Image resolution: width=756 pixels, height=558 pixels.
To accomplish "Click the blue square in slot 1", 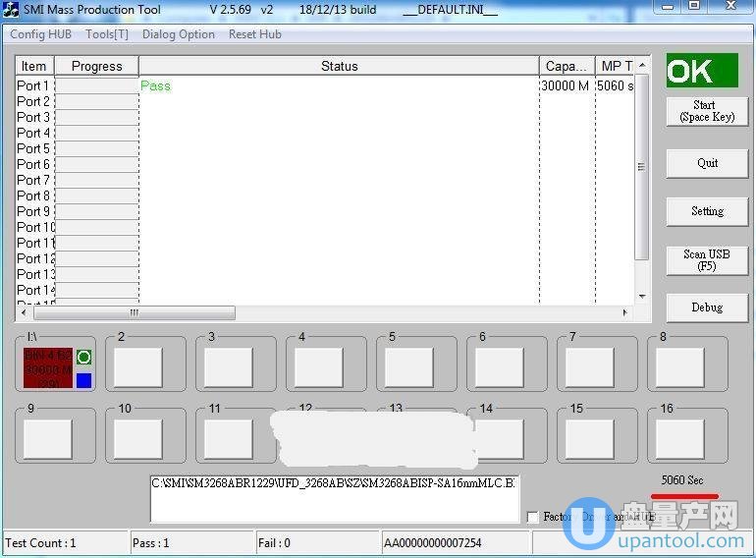I will click(83, 380).
